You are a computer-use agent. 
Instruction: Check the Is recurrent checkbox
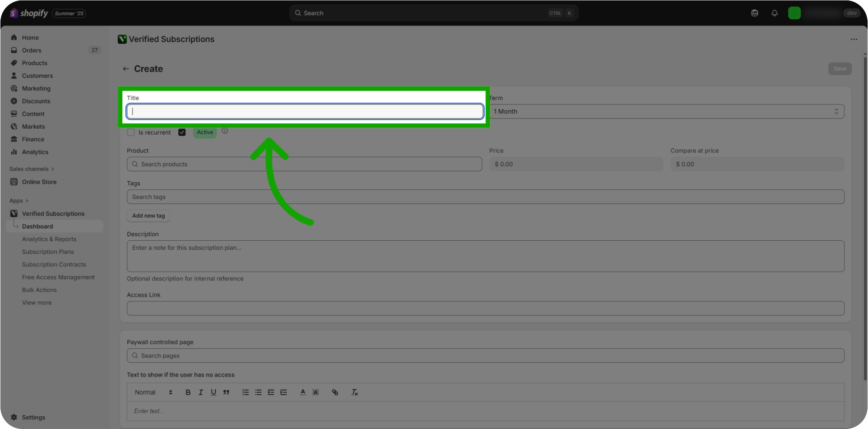(131, 132)
